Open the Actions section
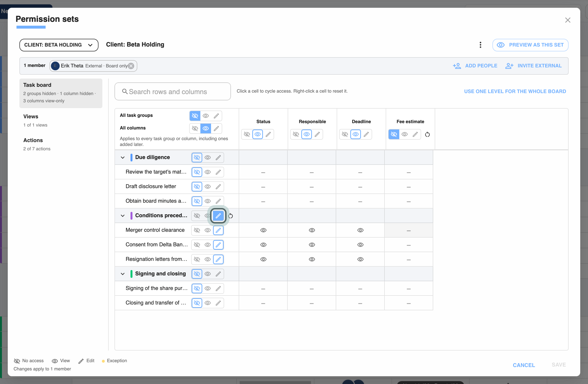The width and height of the screenshot is (588, 384). [61, 144]
